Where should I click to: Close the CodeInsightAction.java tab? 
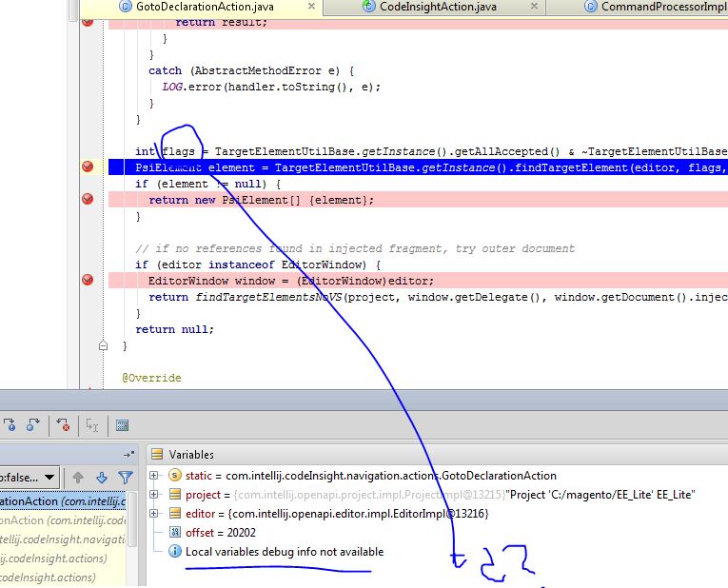[x=534, y=6]
